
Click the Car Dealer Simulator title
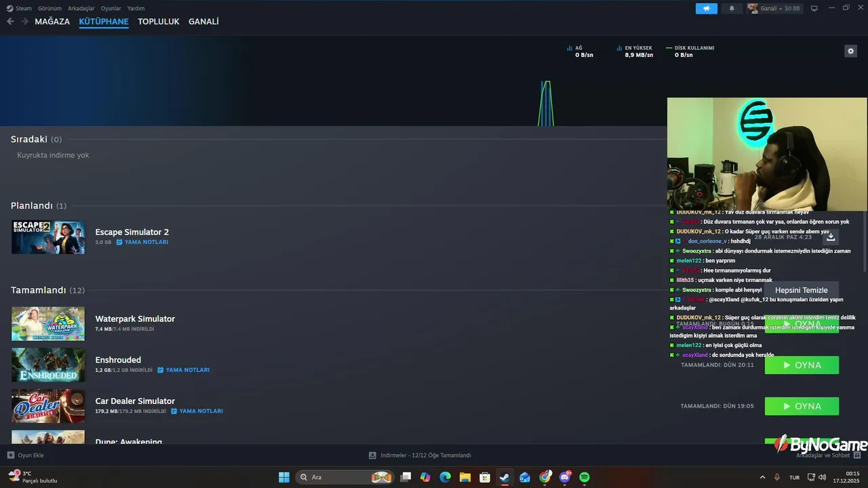(x=135, y=401)
